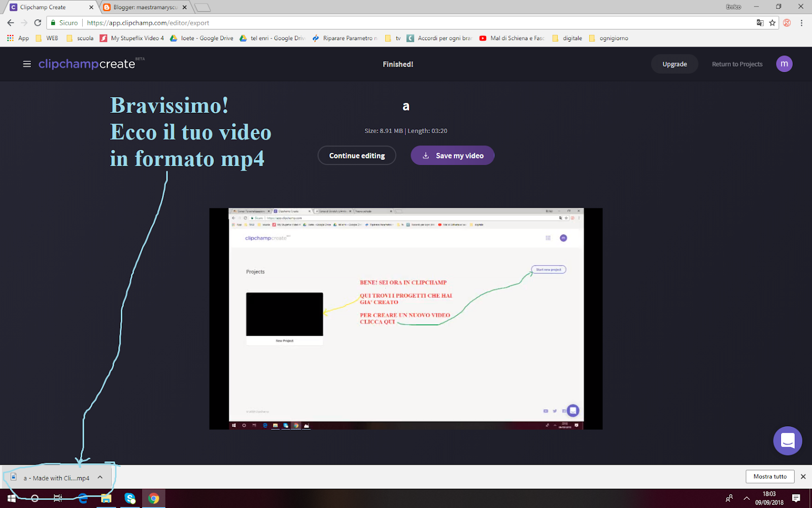This screenshot has width=812, height=508.
Task: Go forward in browser
Action: [24, 23]
